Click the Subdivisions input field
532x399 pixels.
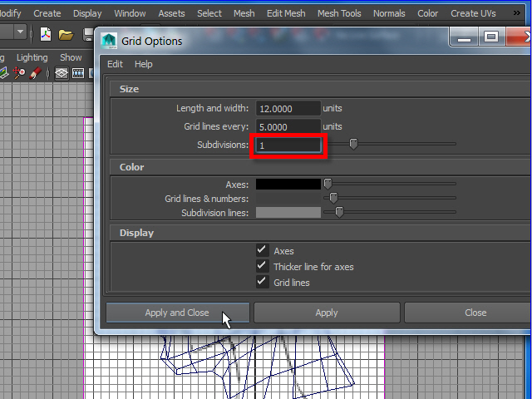pyautogui.click(x=288, y=145)
